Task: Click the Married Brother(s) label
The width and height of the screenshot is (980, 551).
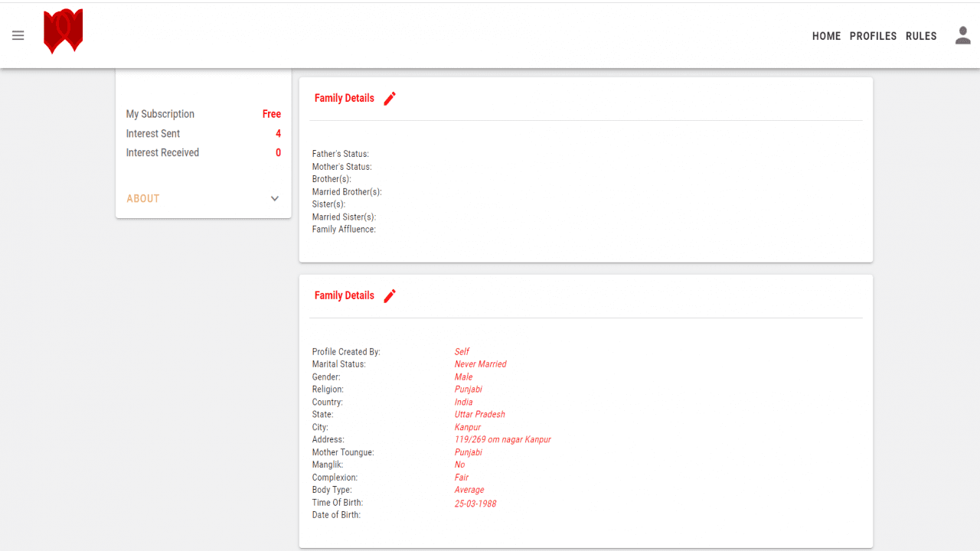Action: 347,192
